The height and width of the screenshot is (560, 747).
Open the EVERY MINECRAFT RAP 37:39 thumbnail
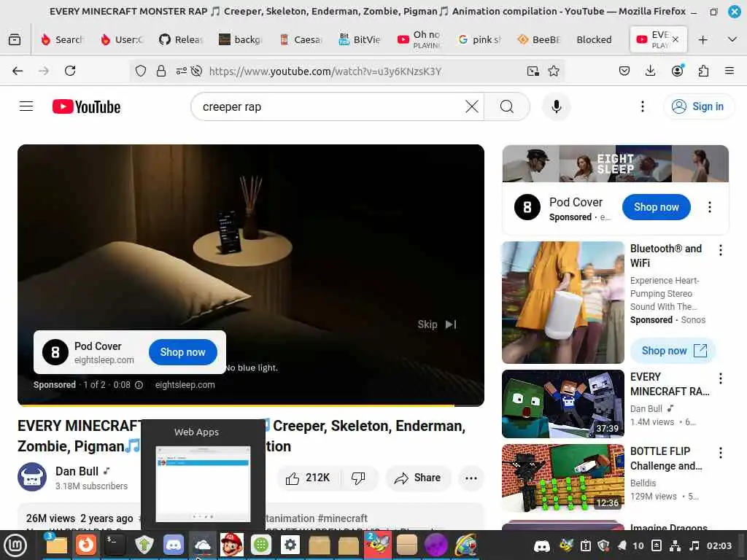[562, 404]
